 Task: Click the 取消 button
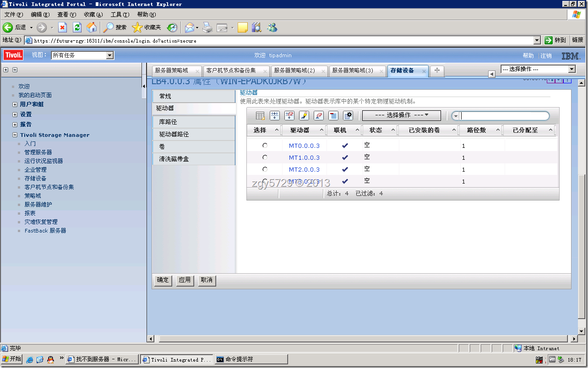[207, 280]
